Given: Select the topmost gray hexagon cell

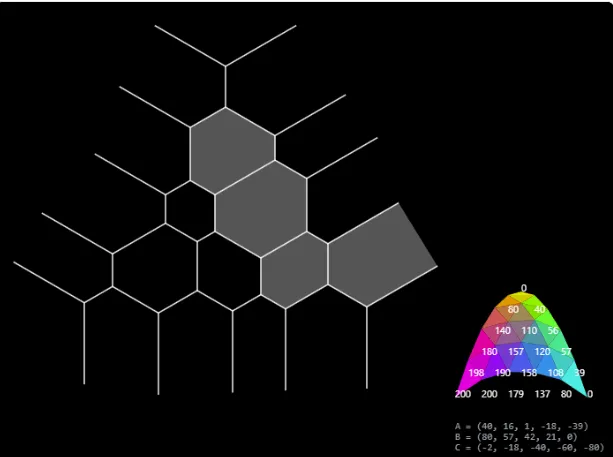Looking at the screenshot, I should [x=232, y=151].
